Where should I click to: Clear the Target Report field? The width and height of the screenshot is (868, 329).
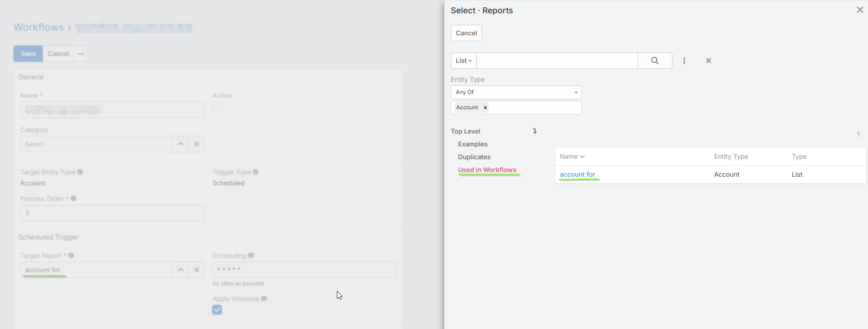point(196,270)
